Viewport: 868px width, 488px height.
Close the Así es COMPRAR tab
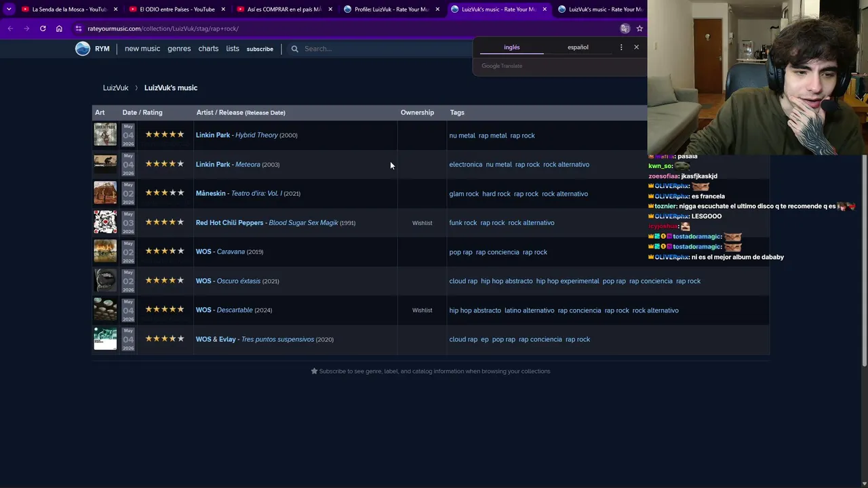point(330,9)
